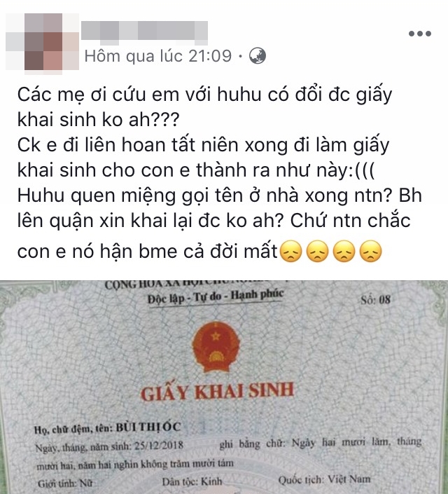Open the birth certificate photo attachment

[224, 387]
